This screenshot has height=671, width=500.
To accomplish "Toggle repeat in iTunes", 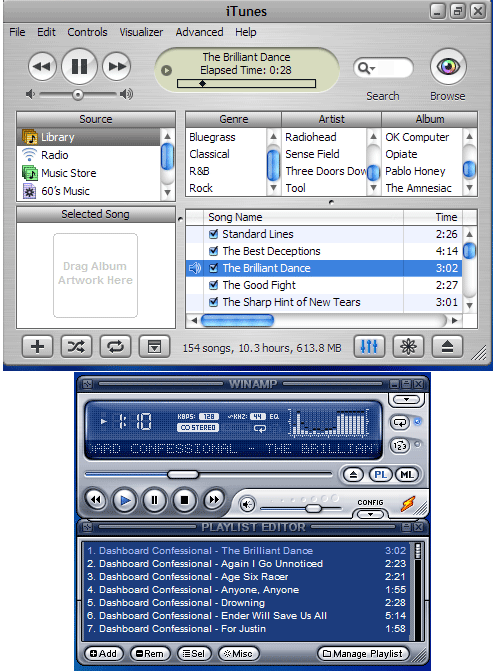I will 115,347.
